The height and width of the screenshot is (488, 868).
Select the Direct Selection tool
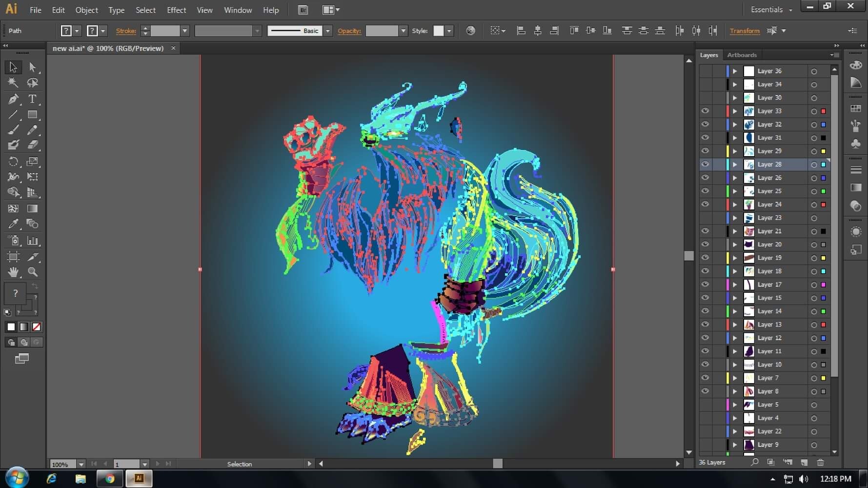(32, 67)
